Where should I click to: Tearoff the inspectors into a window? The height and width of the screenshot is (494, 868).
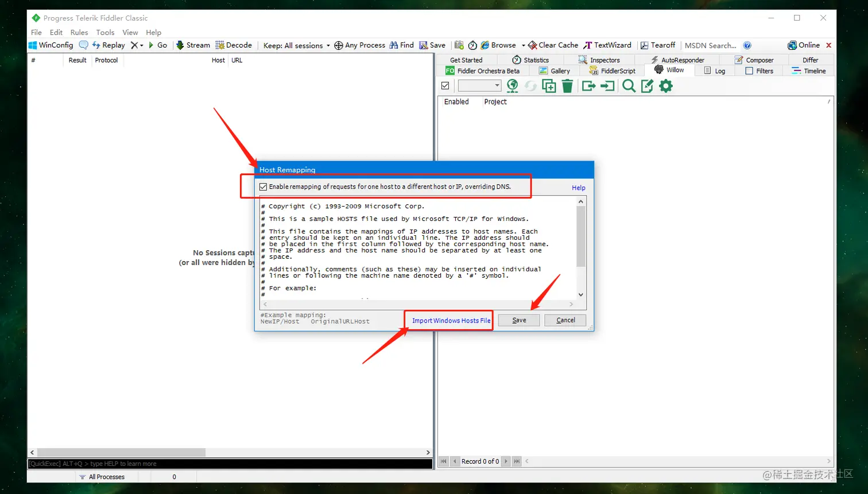click(x=658, y=45)
